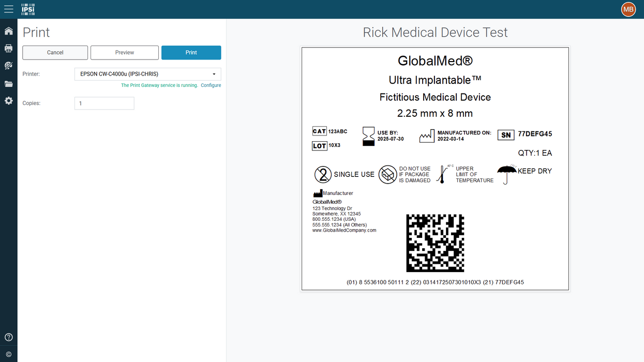The image size is (644, 362).
Task: Click the serial number '77DEFG45' beside SN
Action: [535, 134]
